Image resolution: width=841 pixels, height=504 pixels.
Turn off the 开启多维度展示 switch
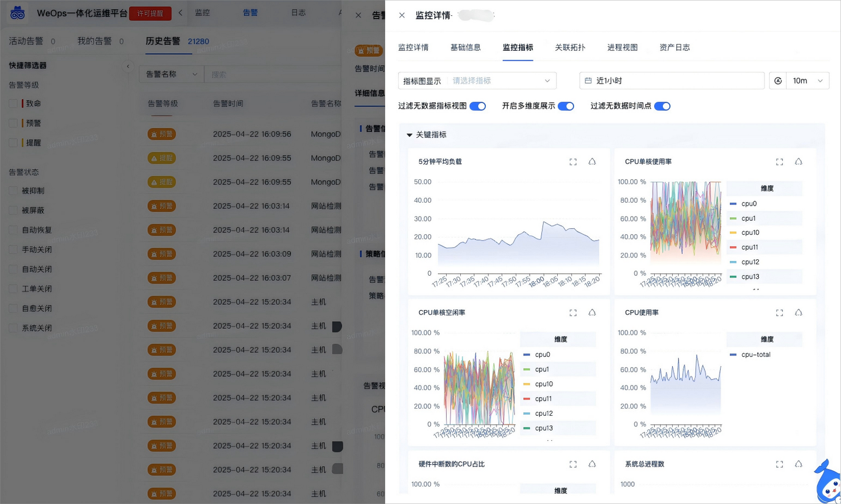coord(566,106)
